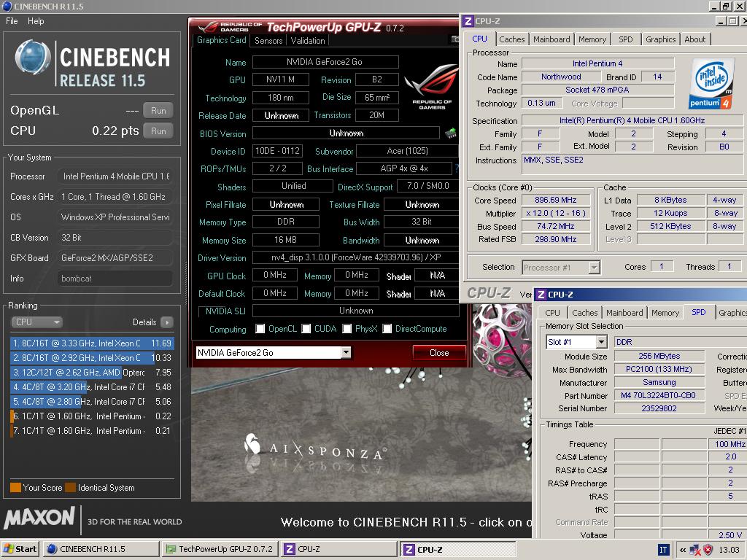Open the Help menu in CINEBENCH
The width and height of the screenshot is (747, 560).
click(36, 21)
